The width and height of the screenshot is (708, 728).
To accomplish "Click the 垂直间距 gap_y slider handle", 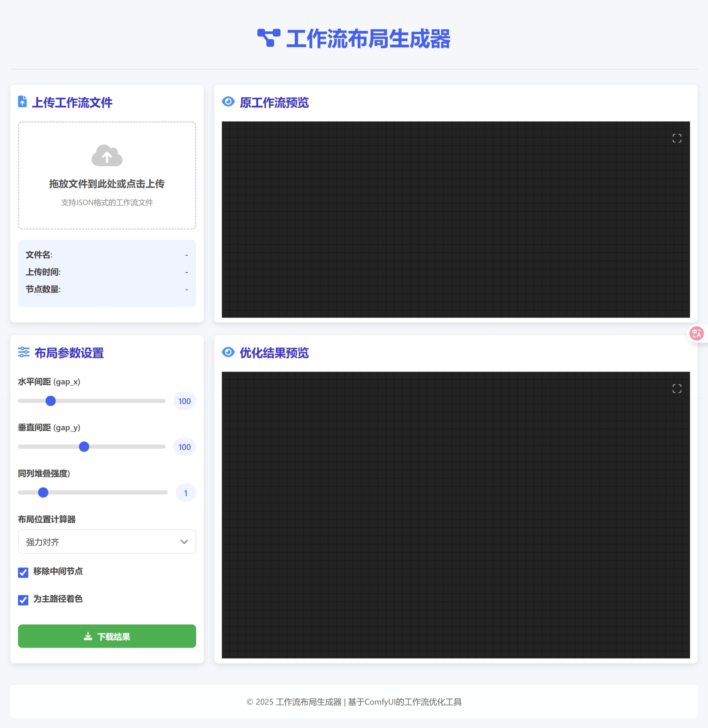I will (84, 446).
